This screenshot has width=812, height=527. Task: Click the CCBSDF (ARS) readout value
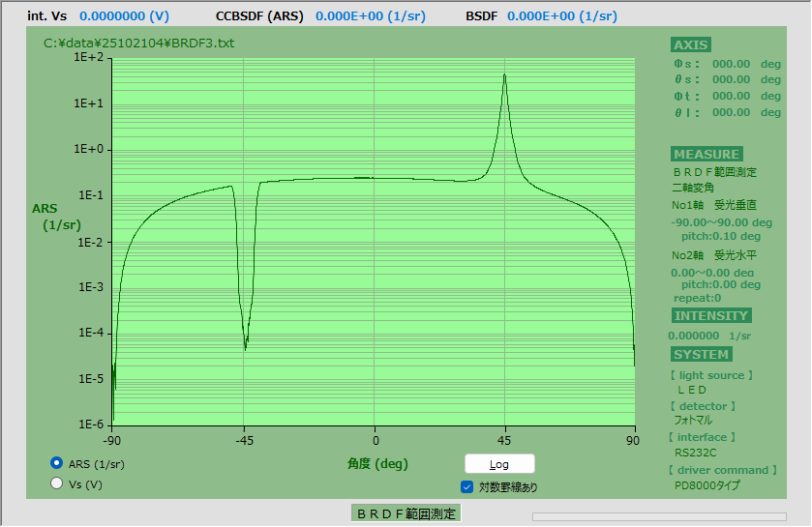click(x=378, y=15)
